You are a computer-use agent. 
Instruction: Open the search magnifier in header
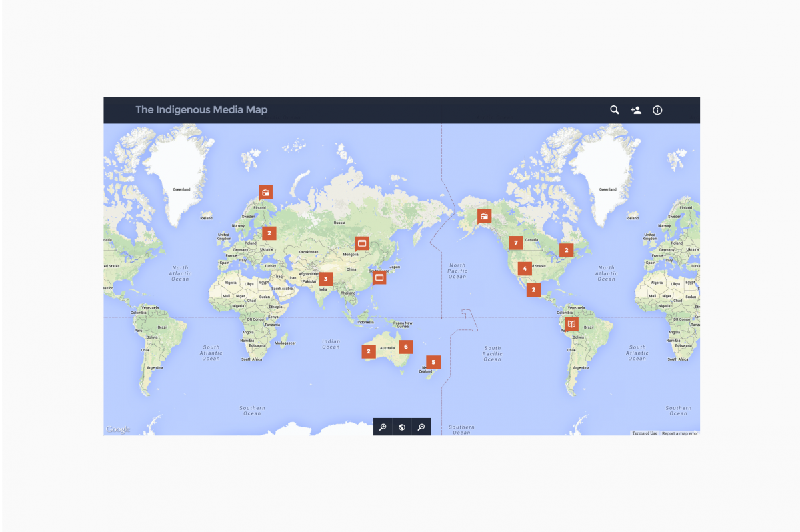(x=615, y=110)
